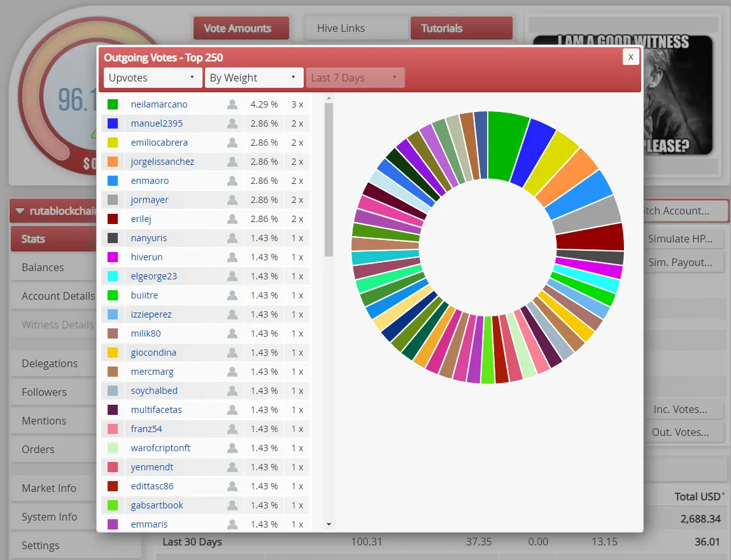The width and height of the screenshot is (731, 560).
Task: Click profile icon next to neilamarcano
Action: pos(232,104)
